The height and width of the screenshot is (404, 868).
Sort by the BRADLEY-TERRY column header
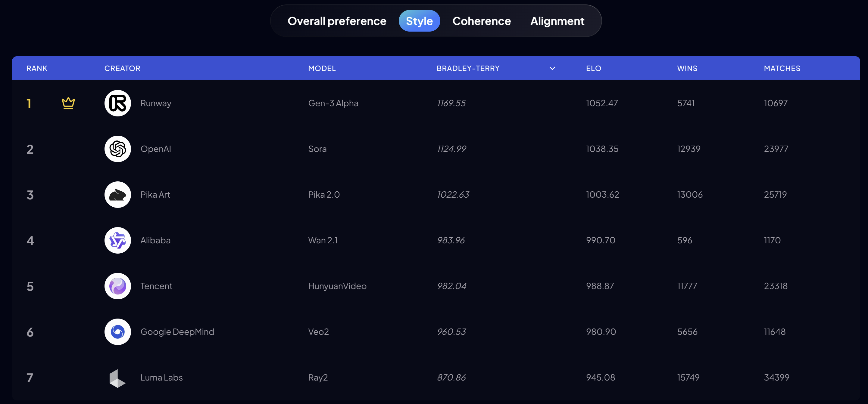pyautogui.click(x=468, y=68)
